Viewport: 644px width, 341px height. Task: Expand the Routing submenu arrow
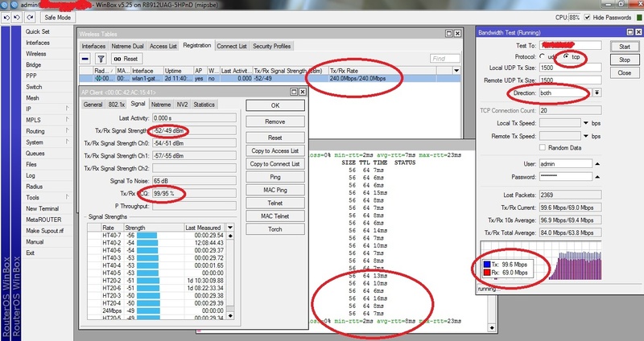coord(67,131)
